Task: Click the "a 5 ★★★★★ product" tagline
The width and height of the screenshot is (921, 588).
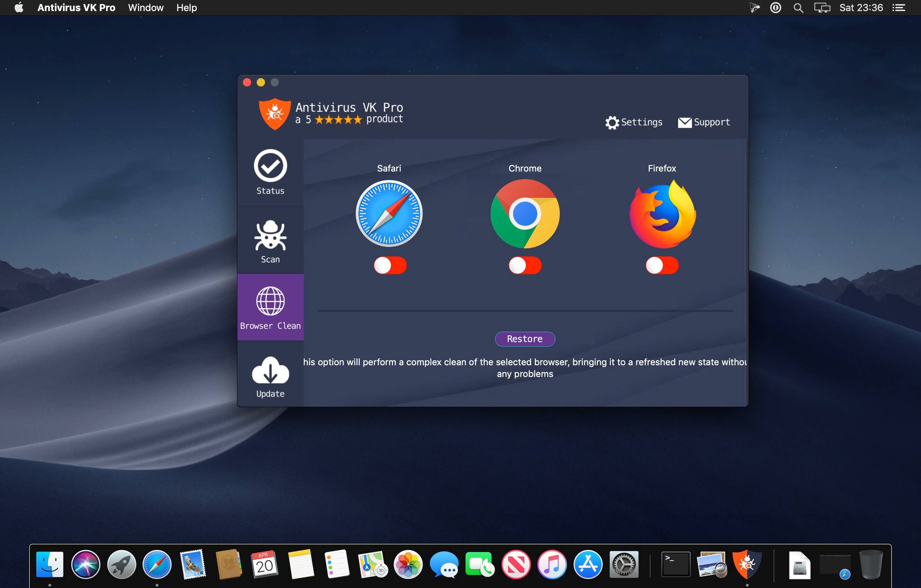Action: 349,119
